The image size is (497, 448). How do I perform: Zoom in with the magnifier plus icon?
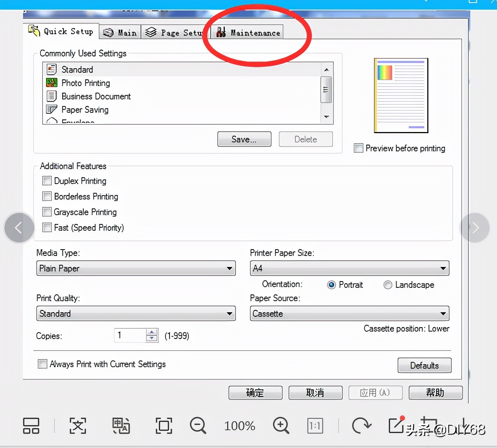click(x=281, y=426)
